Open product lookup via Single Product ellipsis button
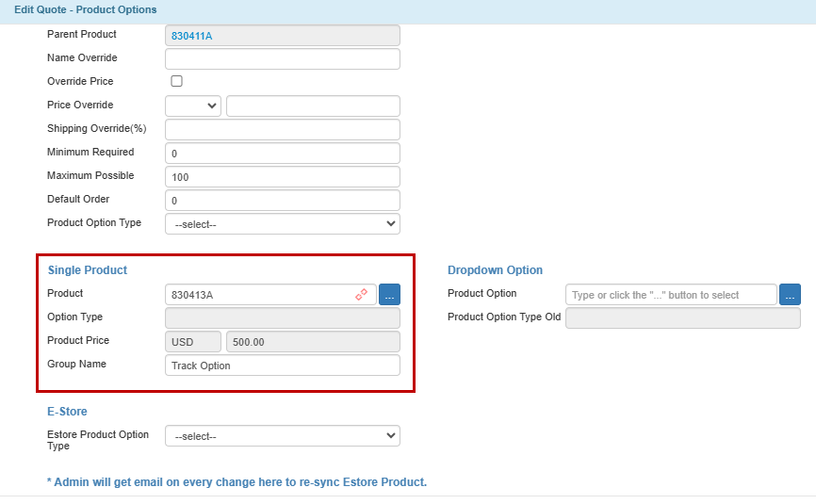The image size is (816, 504). (x=389, y=294)
